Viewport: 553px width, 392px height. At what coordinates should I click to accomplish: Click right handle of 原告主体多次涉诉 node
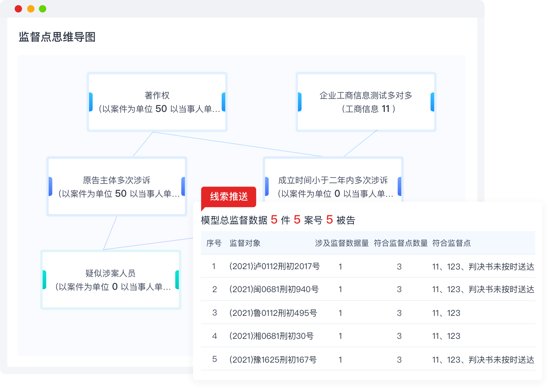[183, 187]
